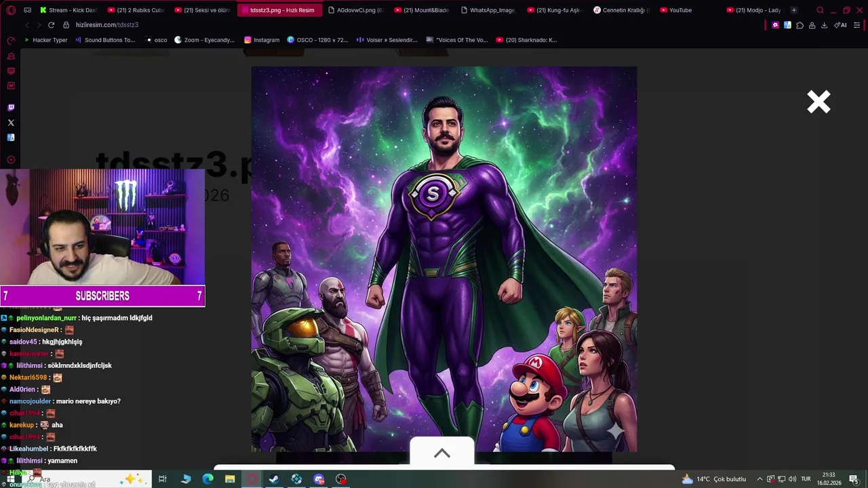The image size is (868, 488).
Task: Switch to the Modjo - Lady tab
Action: [753, 10]
